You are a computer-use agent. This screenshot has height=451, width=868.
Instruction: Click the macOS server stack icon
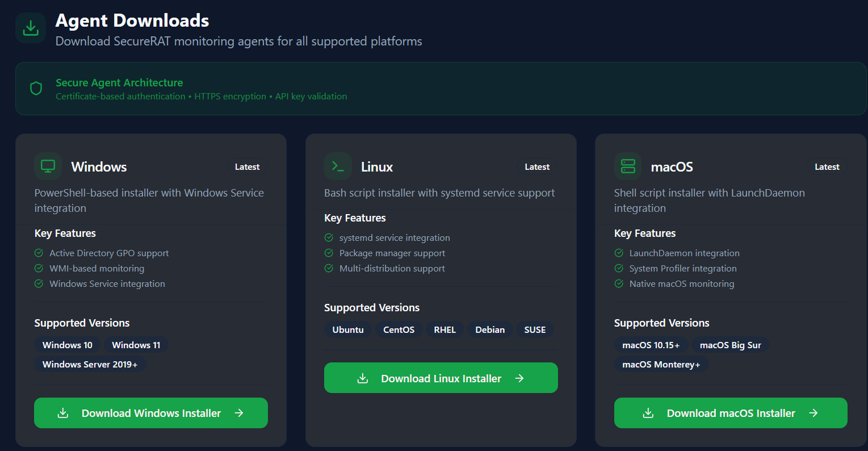click(x=628, y=166)
